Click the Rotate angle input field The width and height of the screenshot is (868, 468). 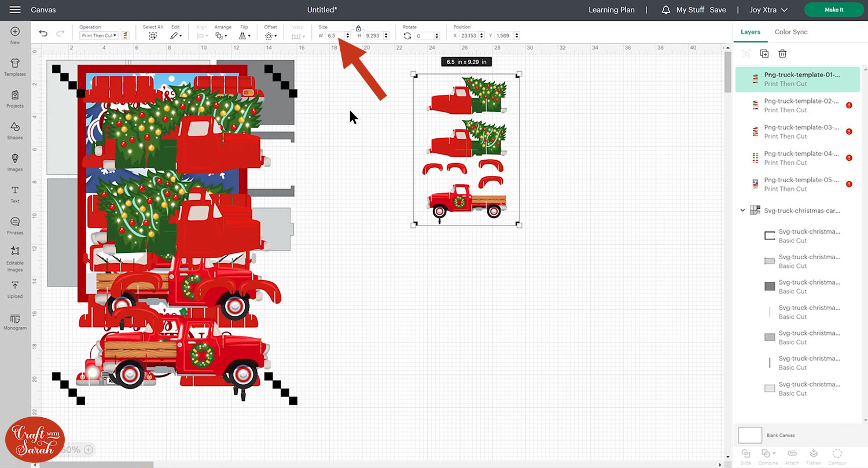tap(424, 36)
